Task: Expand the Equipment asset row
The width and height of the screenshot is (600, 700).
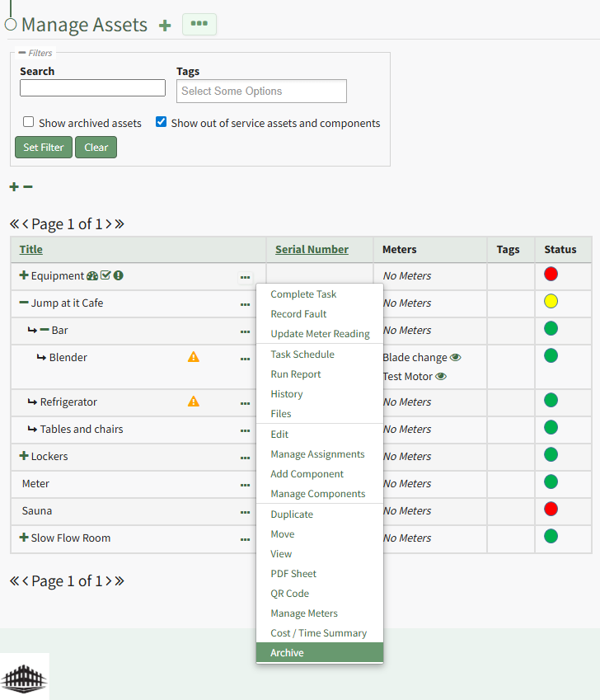Action: [x=24, y=276]
